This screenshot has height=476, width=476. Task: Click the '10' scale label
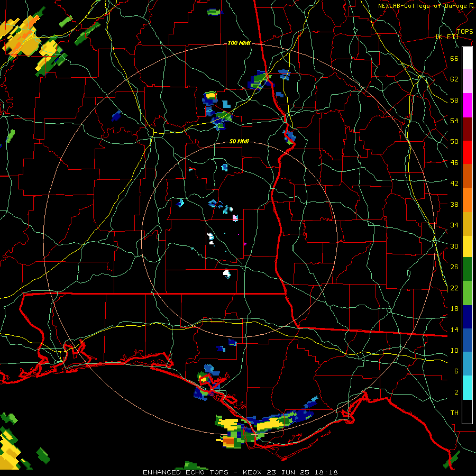coord(454,350)
